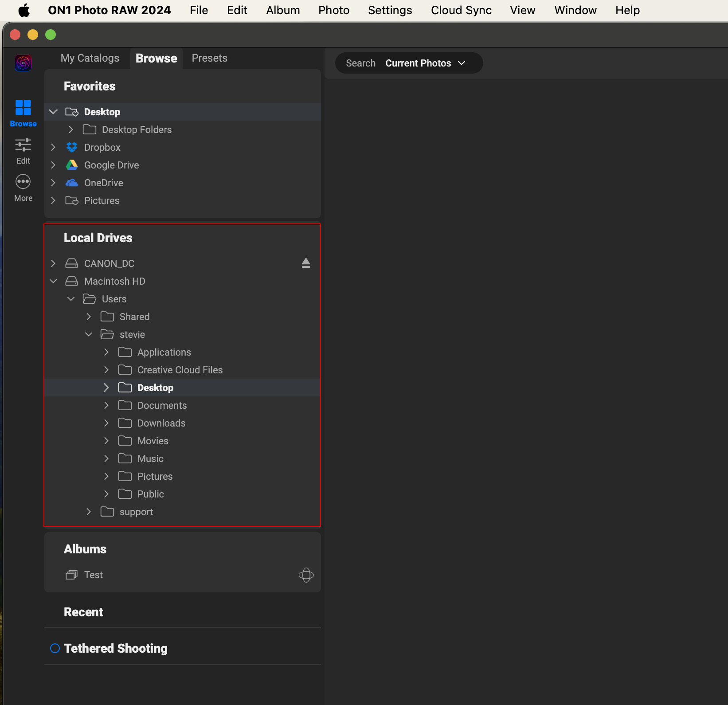Open the Recent section header
The height and width of the screenshot is (705, 728).
[x=83, y=612]
